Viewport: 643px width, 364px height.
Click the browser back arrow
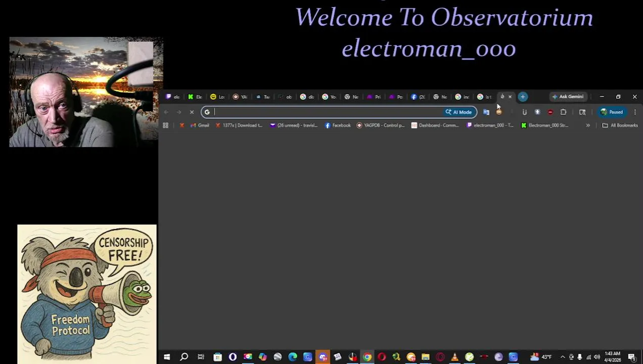(x=166, y=112)
